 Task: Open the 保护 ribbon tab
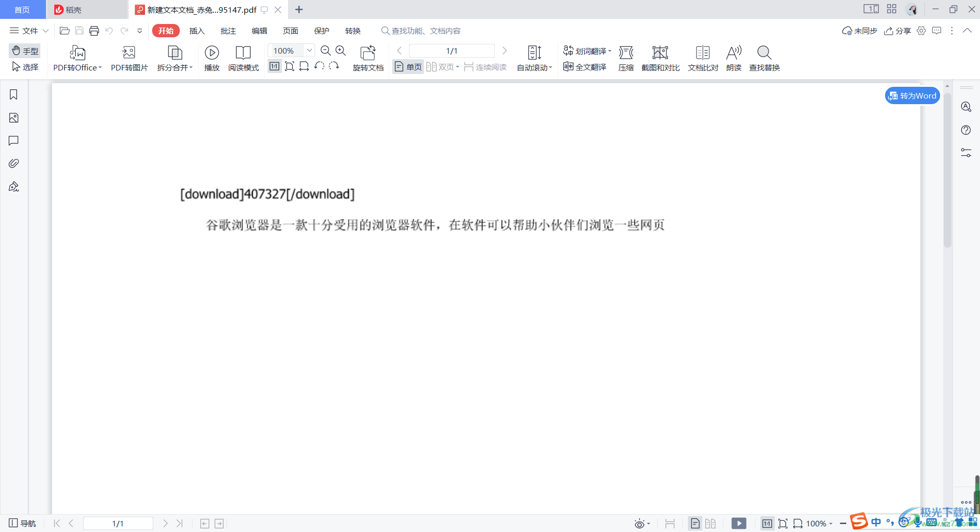[322, 31]
